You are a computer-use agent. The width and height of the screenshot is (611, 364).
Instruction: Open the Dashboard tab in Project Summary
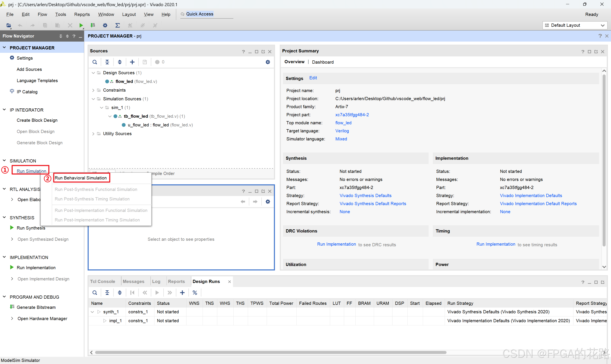(323, 62)
